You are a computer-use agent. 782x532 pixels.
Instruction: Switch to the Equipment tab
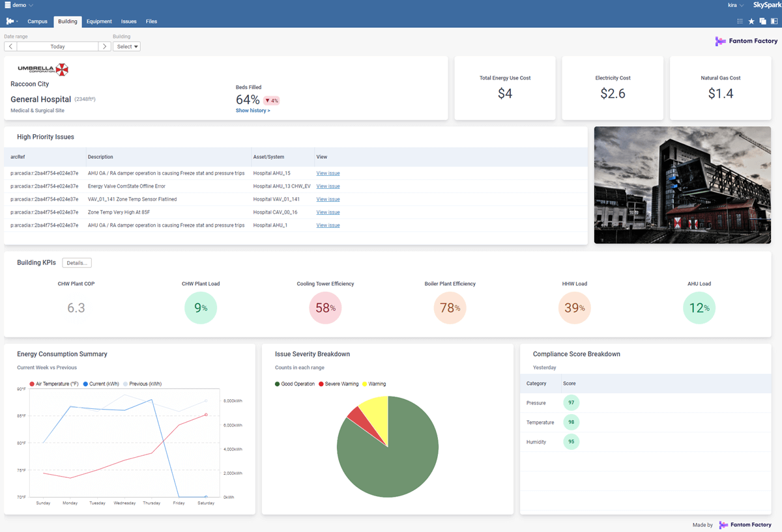click(x=99, y=21)
